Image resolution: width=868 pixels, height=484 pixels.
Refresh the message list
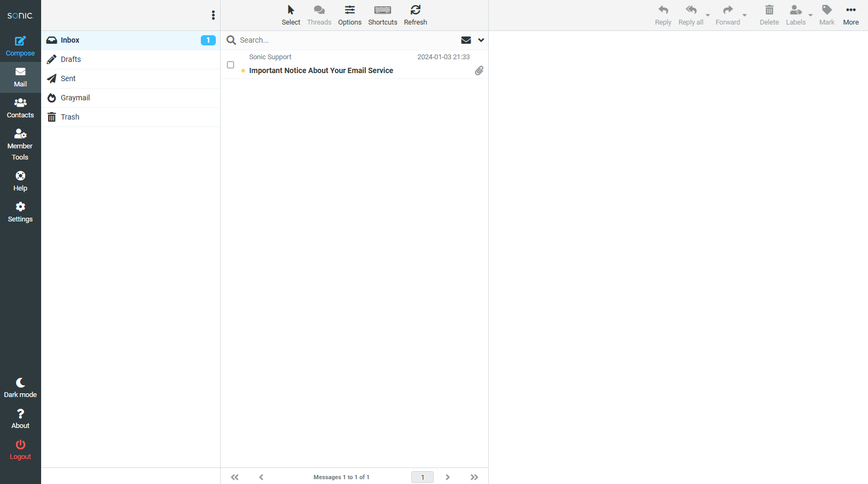416,15
